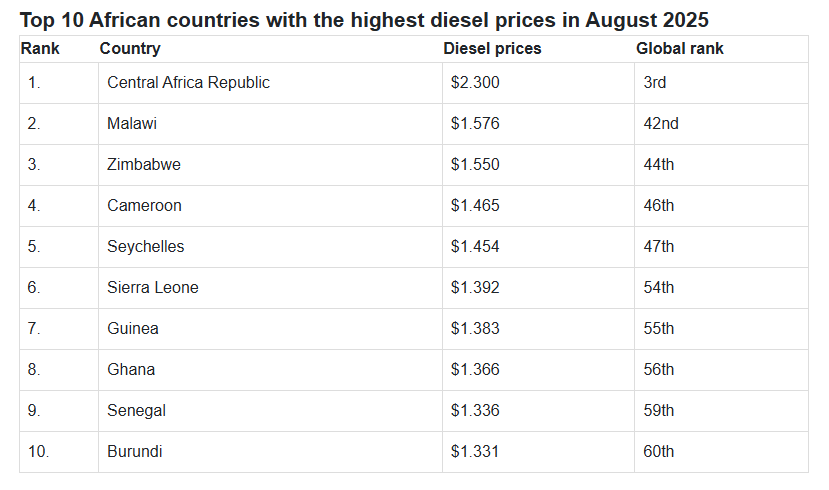
Task: Click the 3rd global rank cell
Action: 655,83
